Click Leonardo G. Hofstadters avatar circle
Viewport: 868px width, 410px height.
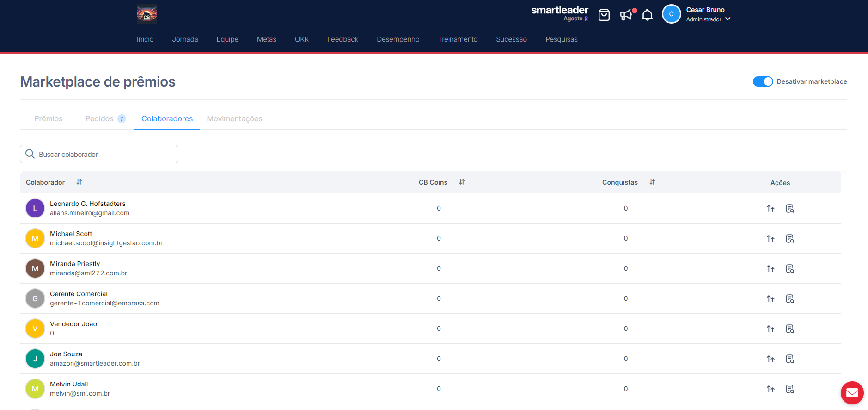coord(35,208)
